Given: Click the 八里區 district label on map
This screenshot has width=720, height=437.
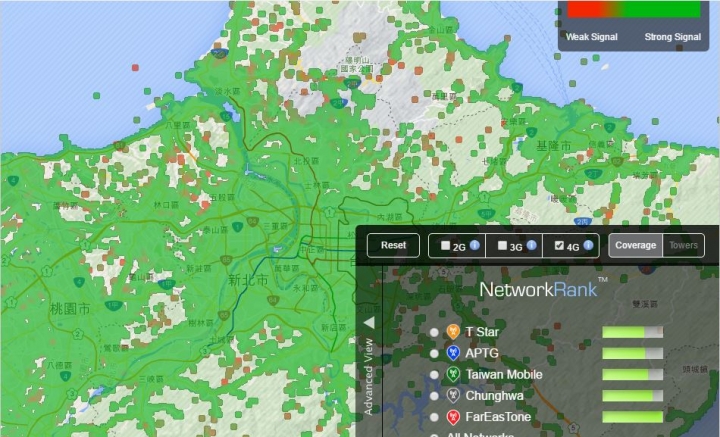Looking at the screenshot, I should click(178, 125).
